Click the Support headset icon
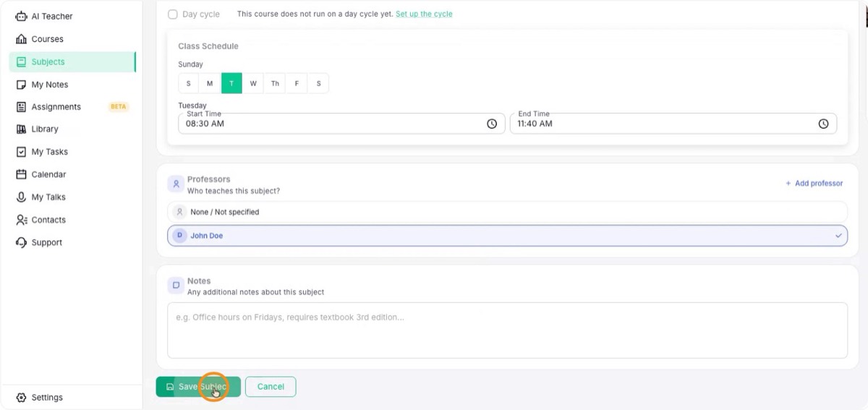 click(21, 242)
